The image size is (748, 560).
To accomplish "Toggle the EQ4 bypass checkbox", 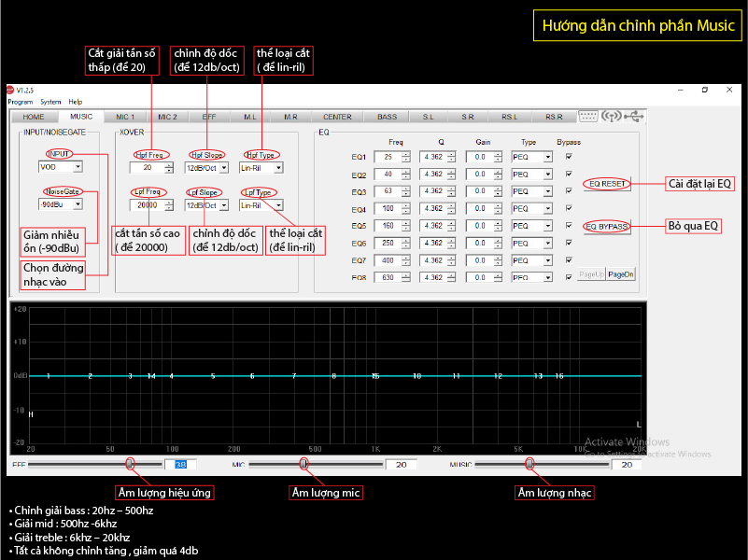I will [x=569, y=208].
